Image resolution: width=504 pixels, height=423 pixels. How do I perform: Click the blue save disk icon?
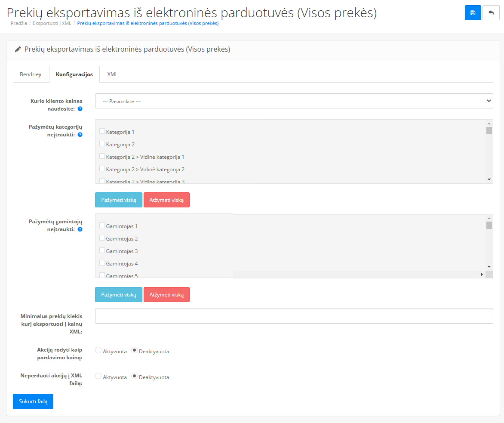coord(473,13)
